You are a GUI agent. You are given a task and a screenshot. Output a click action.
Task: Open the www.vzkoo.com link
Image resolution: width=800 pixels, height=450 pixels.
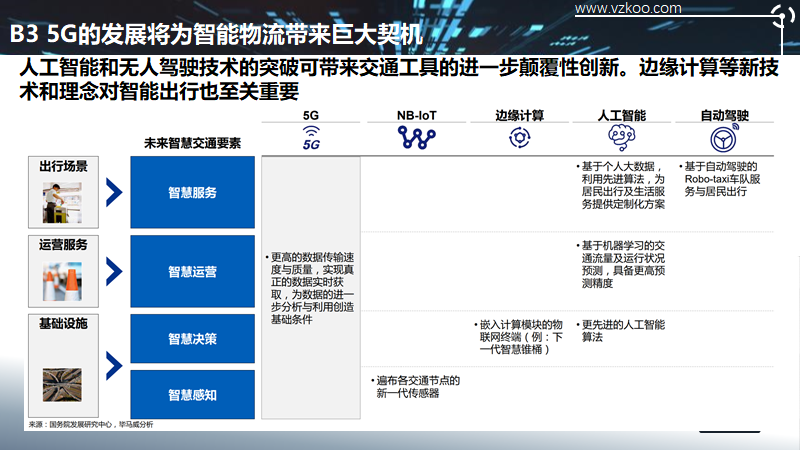[x=628, y=8]
